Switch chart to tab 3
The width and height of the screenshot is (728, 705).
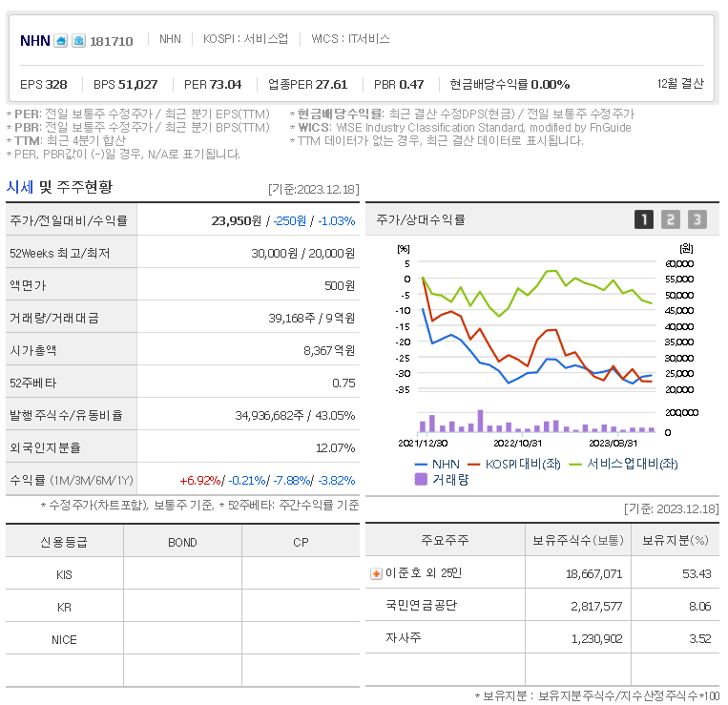point(697,219)
